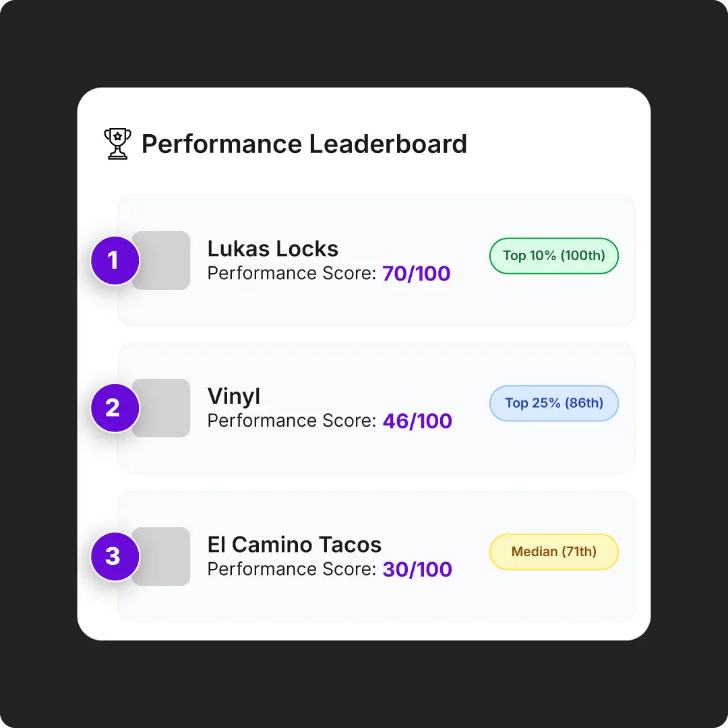728x728 pixels.
Task: Click the 70/100 performance score
Action: click(417, 274)
